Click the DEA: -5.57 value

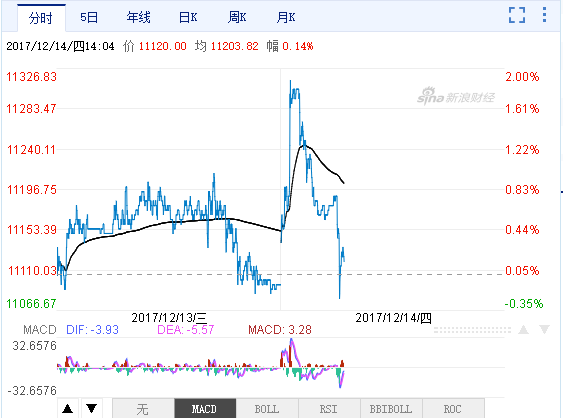click(186, 330)
